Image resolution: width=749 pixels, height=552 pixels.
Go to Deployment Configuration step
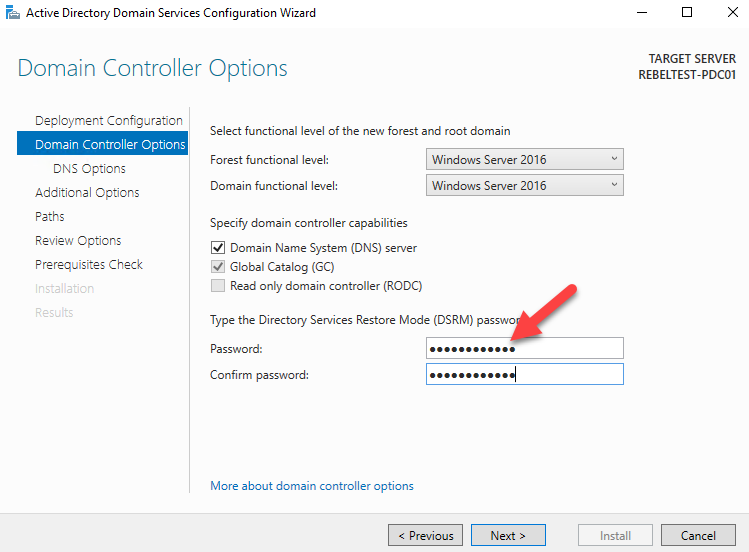click(x=108, y=121)
